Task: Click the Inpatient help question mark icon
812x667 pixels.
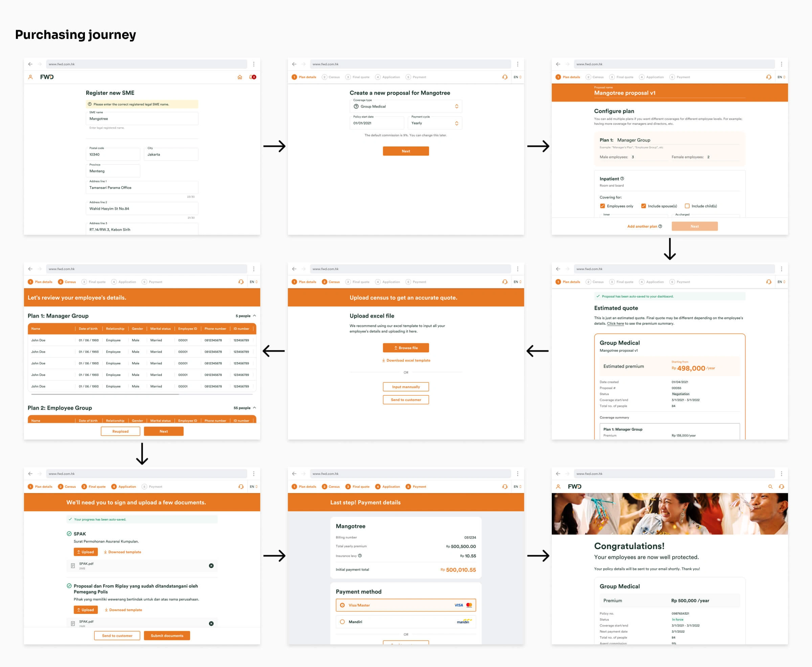Action: (622, 179)
